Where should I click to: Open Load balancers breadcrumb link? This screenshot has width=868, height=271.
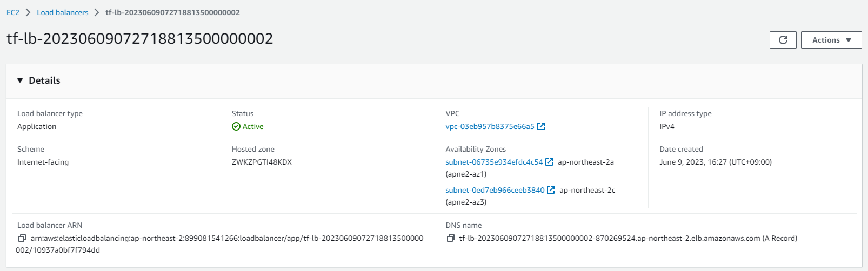(63, 12)
